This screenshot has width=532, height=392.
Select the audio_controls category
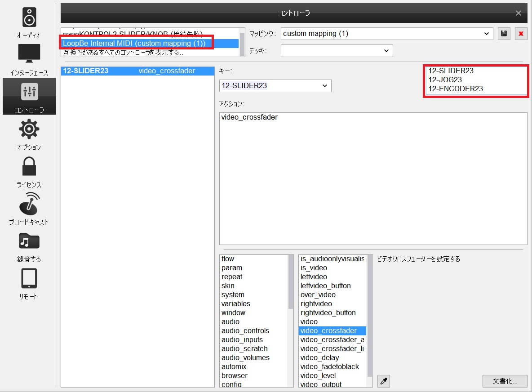(x=254, y=330)
